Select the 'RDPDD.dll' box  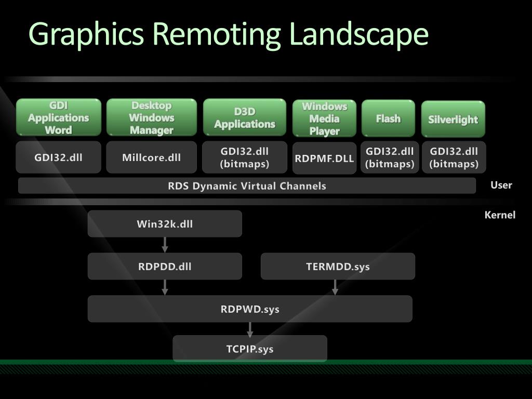tap(165, 267)
